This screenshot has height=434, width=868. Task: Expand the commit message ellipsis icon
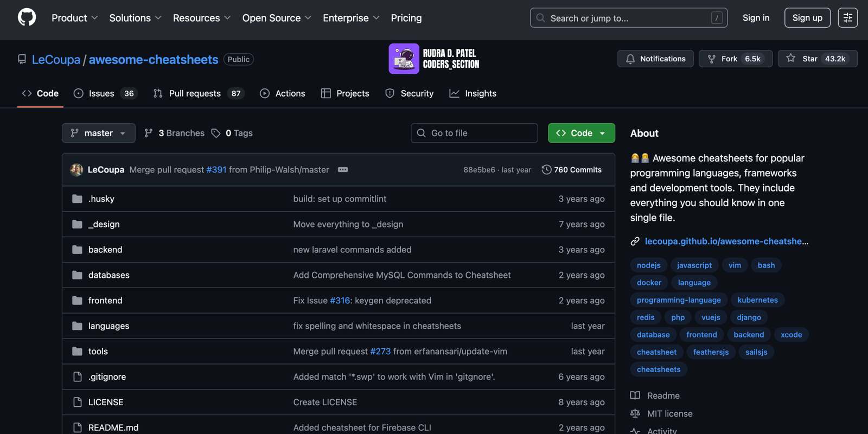pos(343,170)
